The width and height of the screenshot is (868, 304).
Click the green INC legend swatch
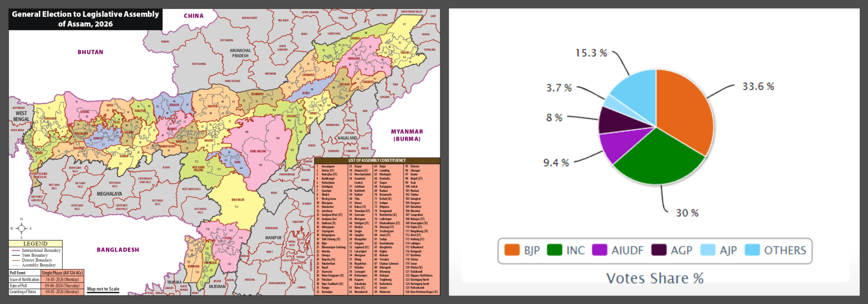point(554,250)
